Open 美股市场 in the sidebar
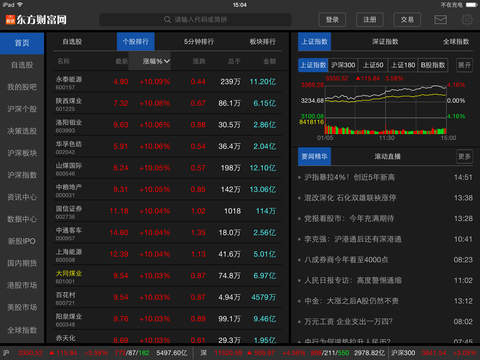 point(22,307)
